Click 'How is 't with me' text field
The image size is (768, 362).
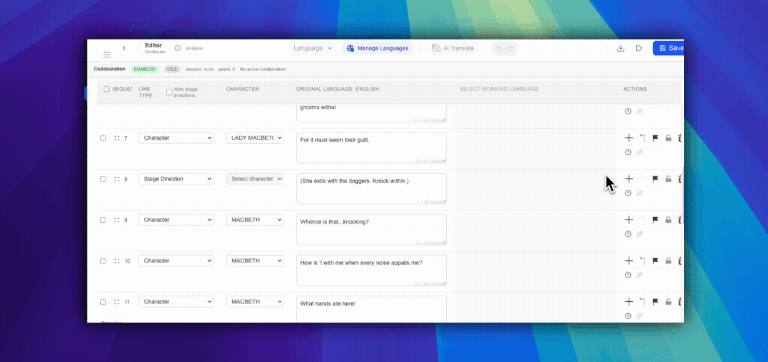(x=371, y=270)
